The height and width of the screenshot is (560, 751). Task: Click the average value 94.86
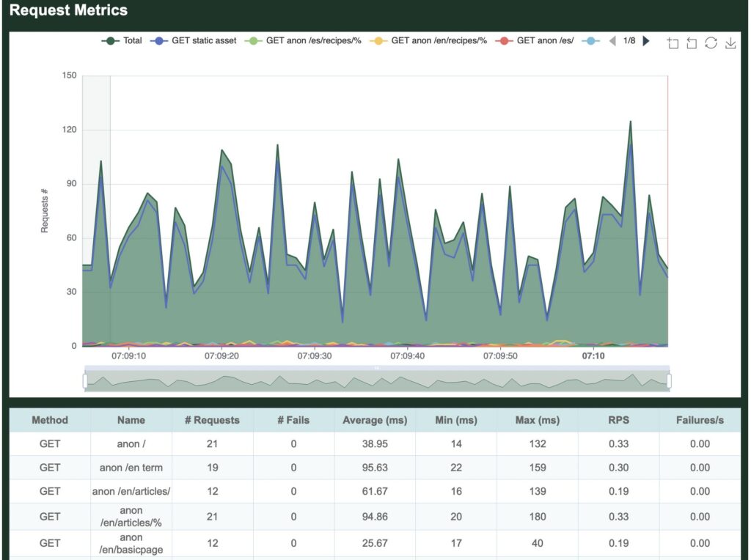(375, 517)
